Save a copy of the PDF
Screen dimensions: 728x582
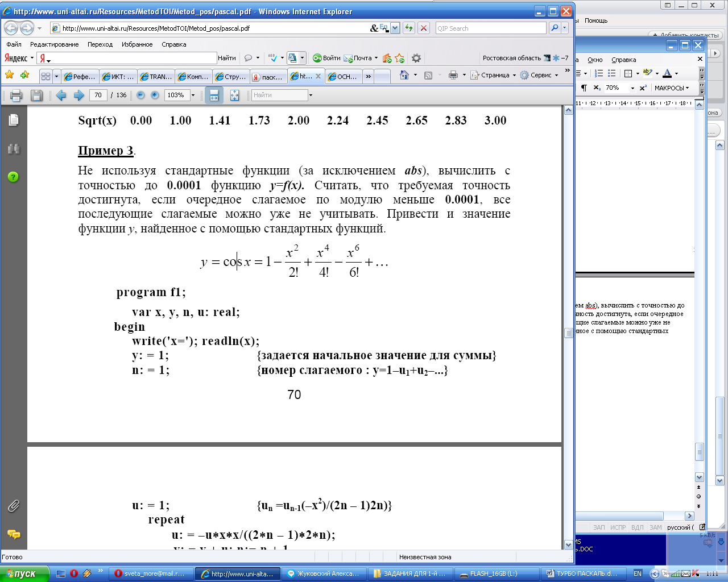pos(36,95)
